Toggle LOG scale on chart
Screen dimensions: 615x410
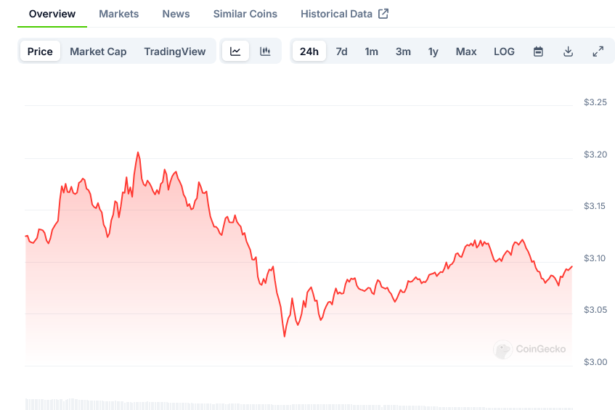504,52
